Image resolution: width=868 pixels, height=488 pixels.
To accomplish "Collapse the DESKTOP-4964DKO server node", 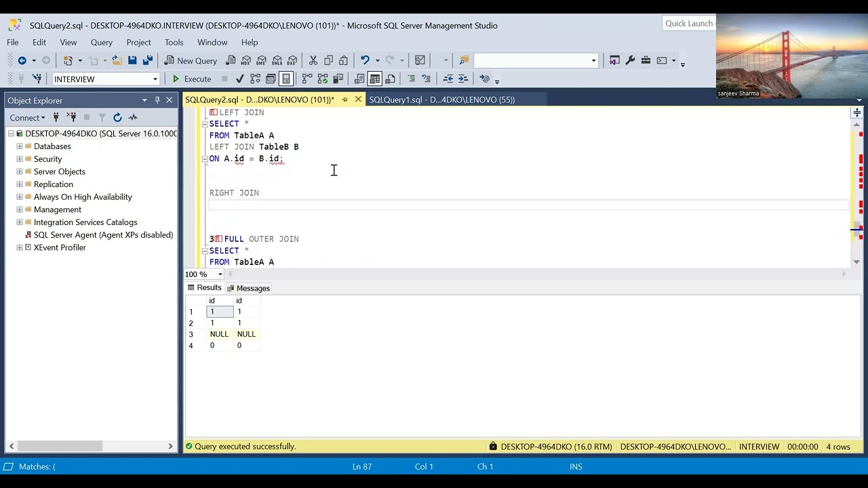I will click(x=11, y=134).
